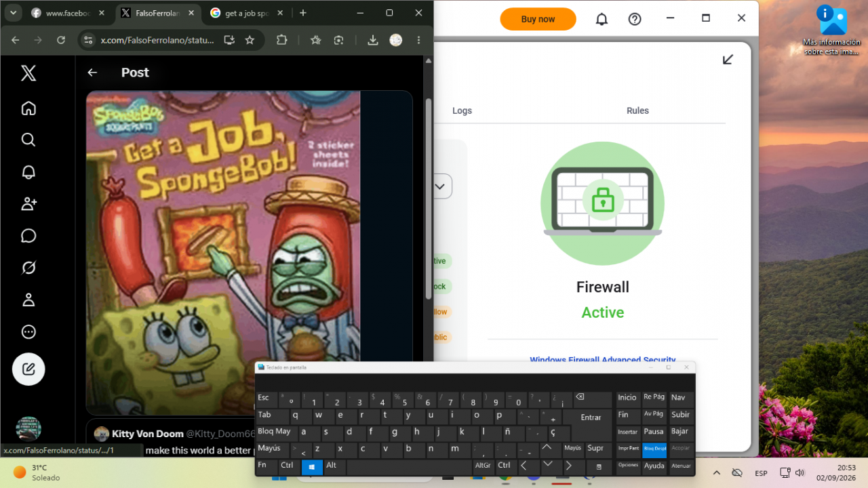Expand the dropdown chevron in firewall panel
This screenshot has height=488, width=868.
pyautogui.click(x=440, y=186)
